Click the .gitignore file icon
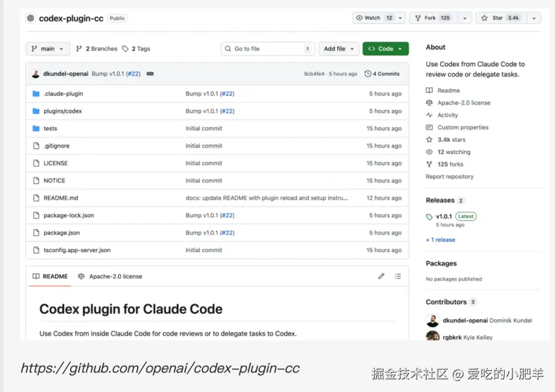This screenshot has width=555, height=392. click(36, 145)
